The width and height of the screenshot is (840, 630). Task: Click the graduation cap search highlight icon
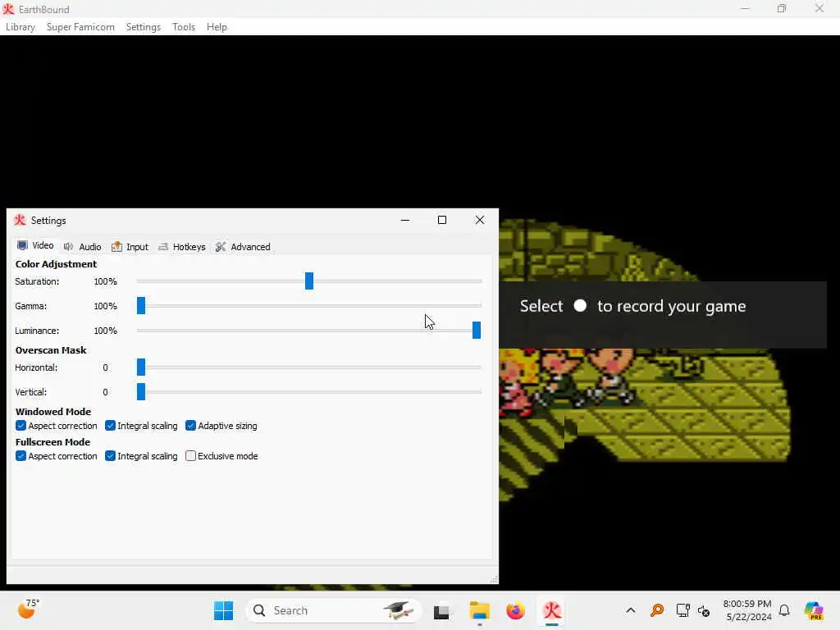pyautogui.click(x=398, y=610)
